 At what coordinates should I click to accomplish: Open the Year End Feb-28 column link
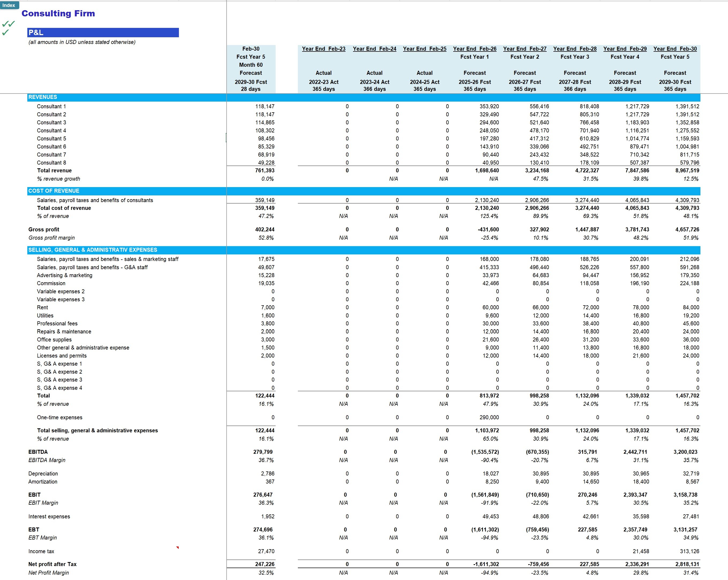pyautogui.click(x=575, y=49)
